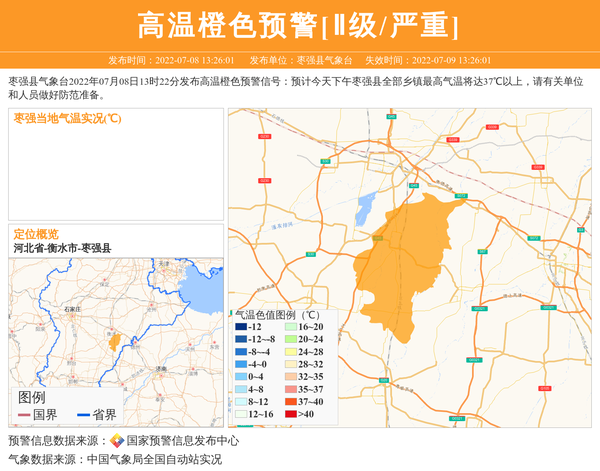This screenshot has width=600, height=471.
Task: Select the small orange county marker in overview map
Action: pos(115,341)
